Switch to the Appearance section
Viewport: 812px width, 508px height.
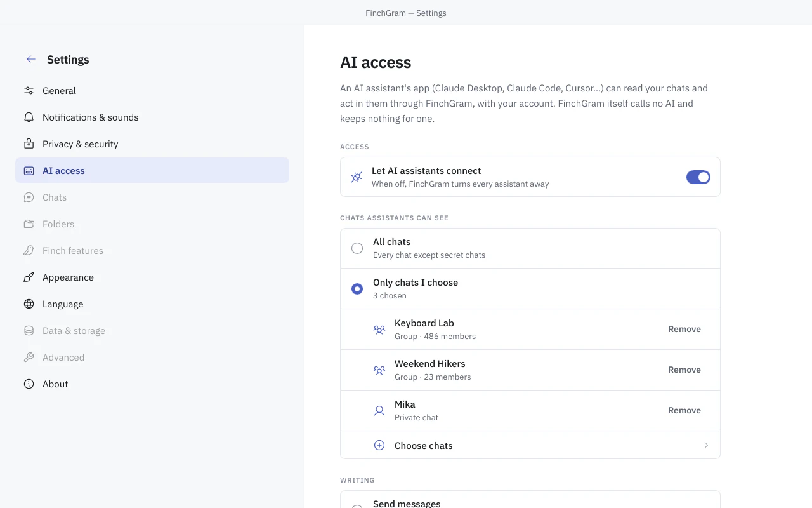click(x=152, y=277)
